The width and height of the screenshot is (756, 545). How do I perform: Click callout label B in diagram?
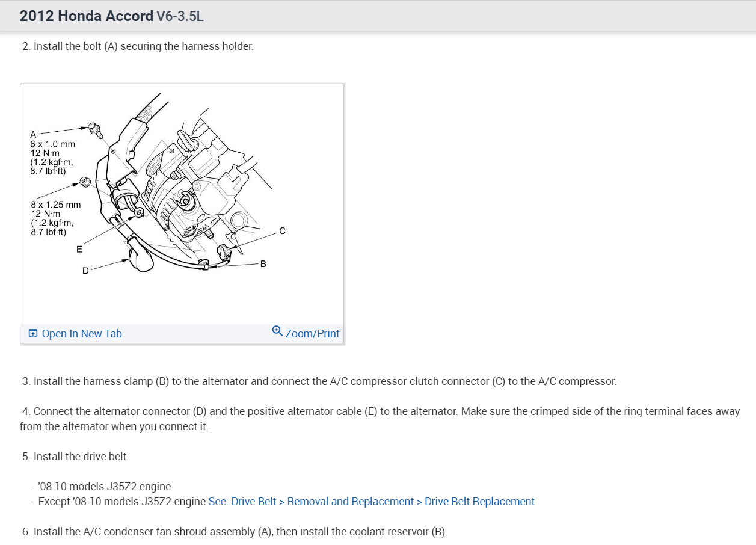(263, 263)
